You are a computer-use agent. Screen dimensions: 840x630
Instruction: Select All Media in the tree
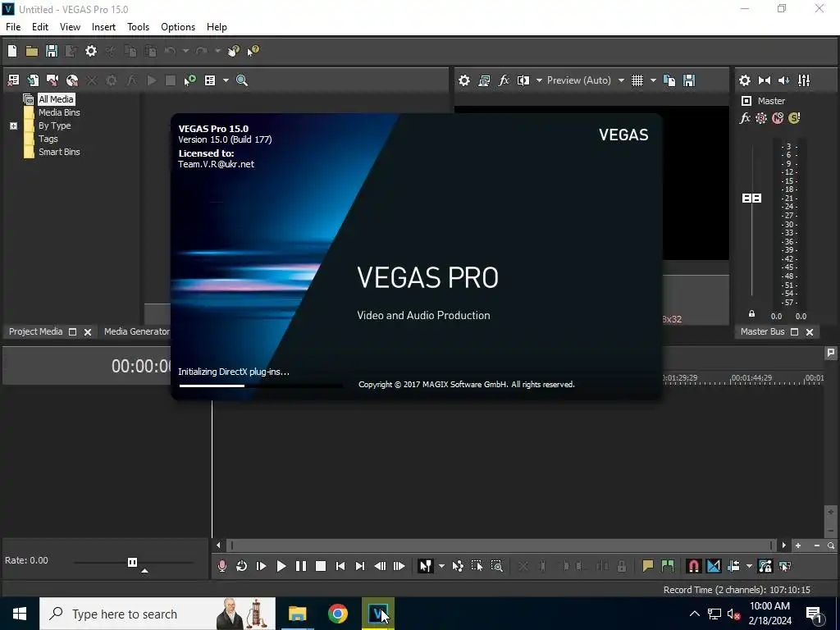pyautogui.click(x=56, y=99)
